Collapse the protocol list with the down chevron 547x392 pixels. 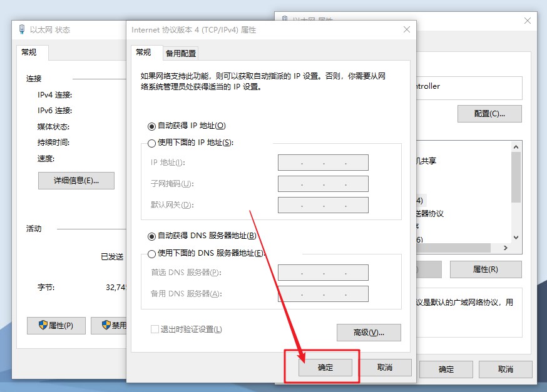pos(515,238)
